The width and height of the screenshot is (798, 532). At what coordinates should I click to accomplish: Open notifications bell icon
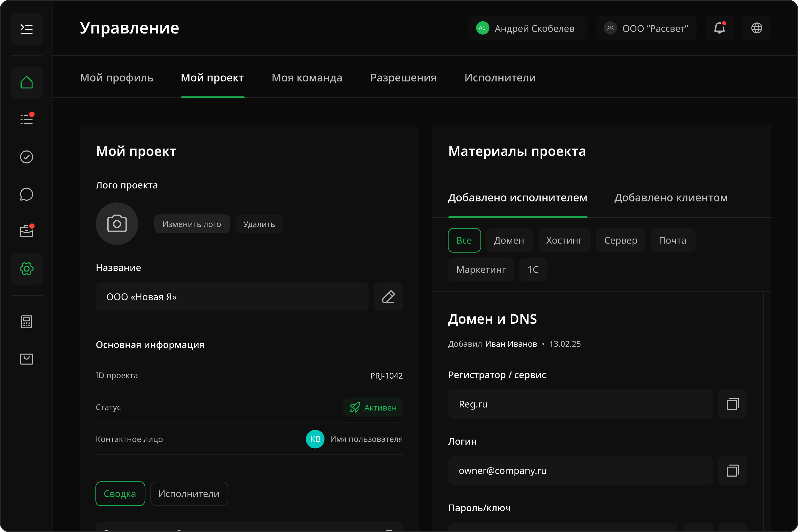[x=719, y=28]
